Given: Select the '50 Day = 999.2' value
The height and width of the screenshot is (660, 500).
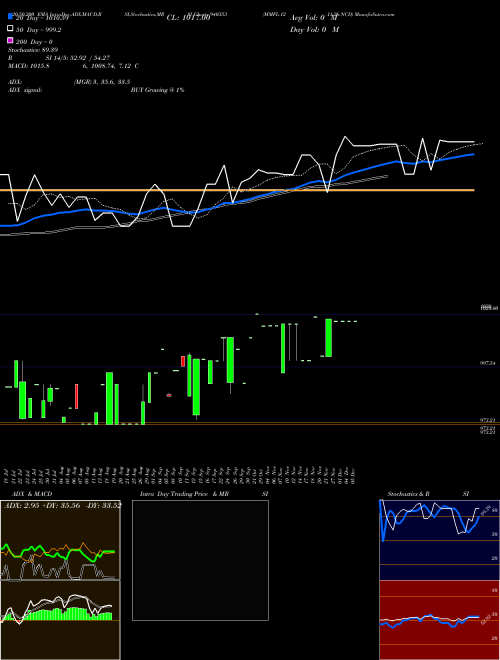Looking at the screenshot, I should (38, 30).
